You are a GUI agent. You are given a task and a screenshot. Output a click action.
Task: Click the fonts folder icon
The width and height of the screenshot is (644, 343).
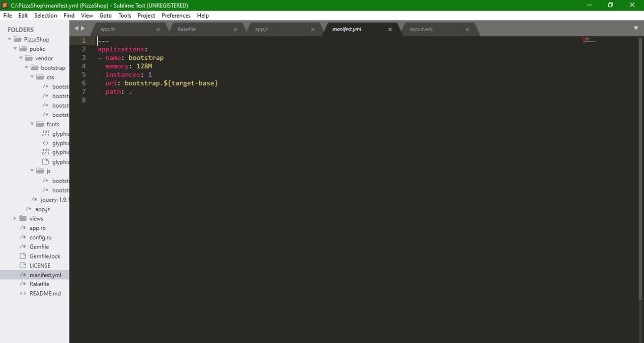pyautogui.click(x=40, y=124)
